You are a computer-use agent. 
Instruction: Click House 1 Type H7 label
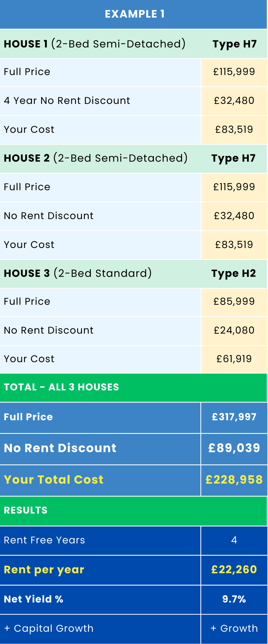click(x=234, y=44)
